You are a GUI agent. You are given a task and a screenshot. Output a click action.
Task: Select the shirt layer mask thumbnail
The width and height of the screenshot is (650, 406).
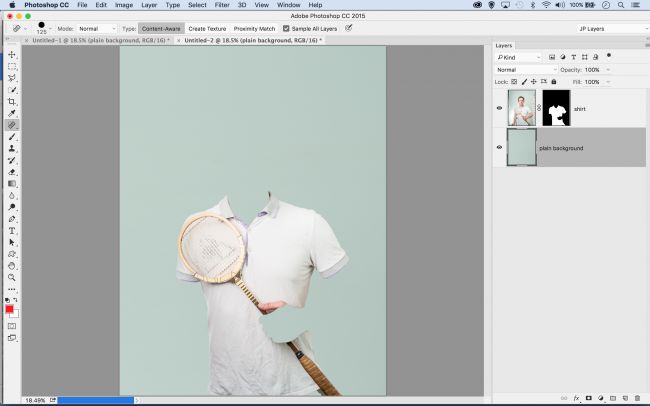coord(556,108)
